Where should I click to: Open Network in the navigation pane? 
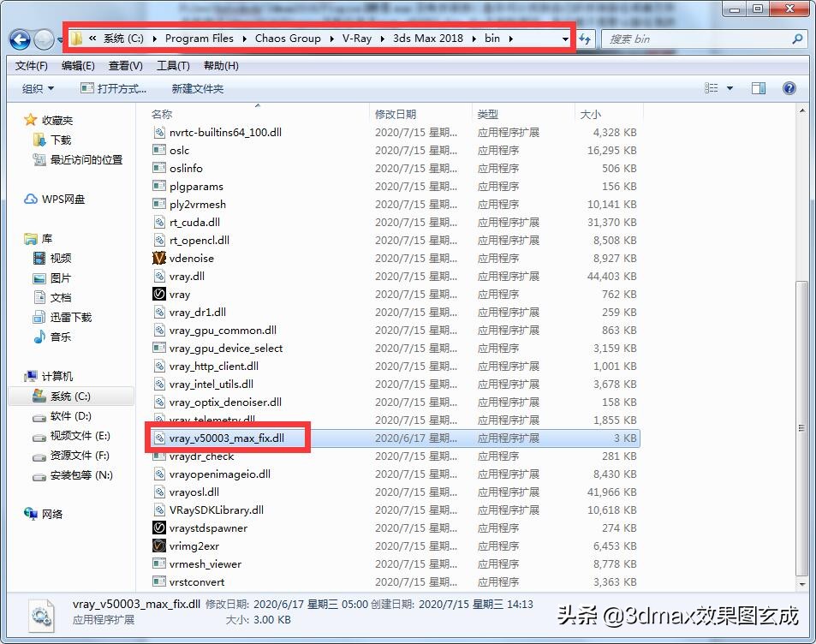[43, 514]
